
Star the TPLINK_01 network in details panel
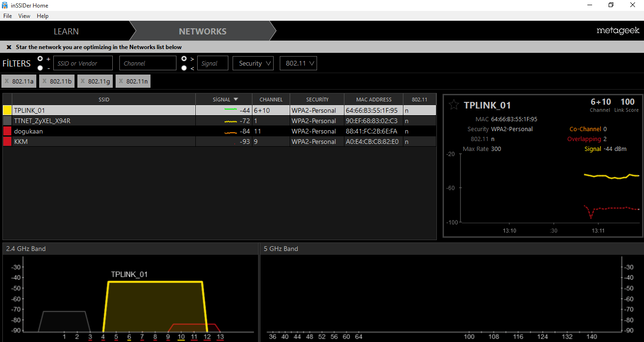(453, 105)
